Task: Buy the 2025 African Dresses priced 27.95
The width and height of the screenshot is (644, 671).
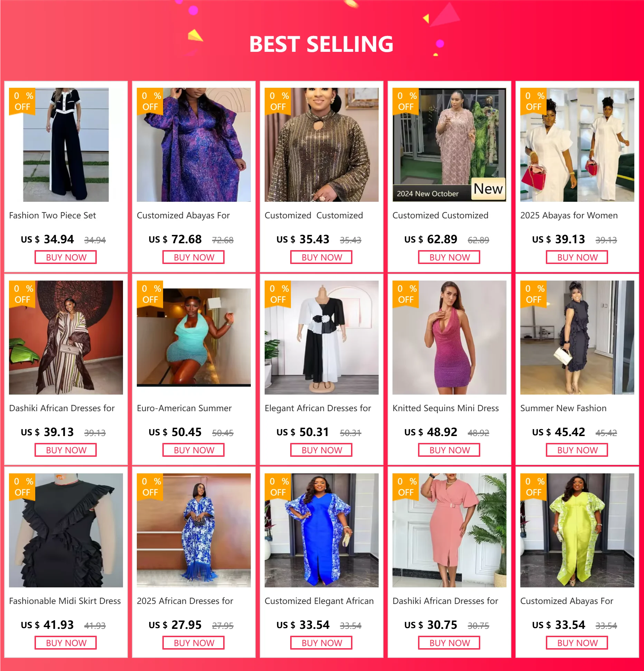Action: click(x=193, y=643)
